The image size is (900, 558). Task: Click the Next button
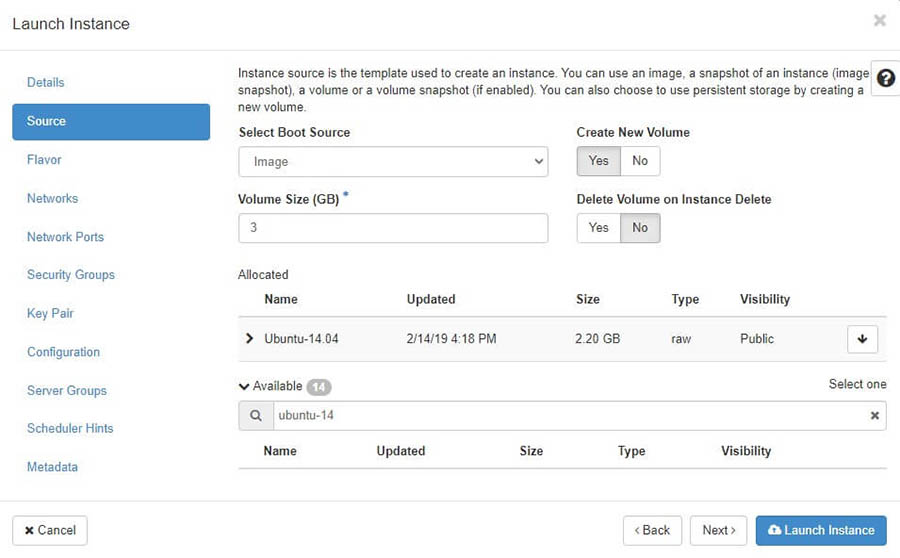tap(718, 530)
